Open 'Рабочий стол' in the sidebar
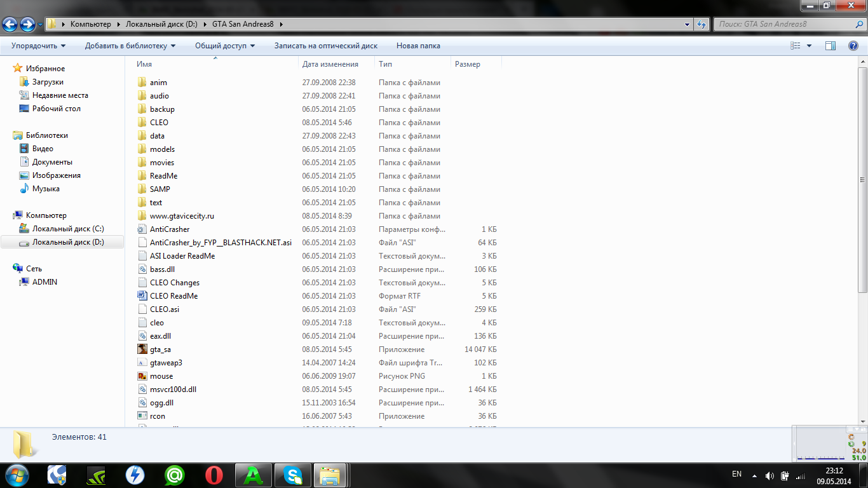The width and height of the screenshot is (868, 488). pos(57,109)
